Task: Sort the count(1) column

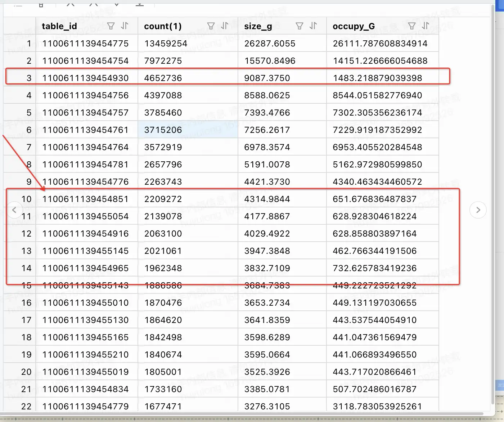Action: coord(225,26)
